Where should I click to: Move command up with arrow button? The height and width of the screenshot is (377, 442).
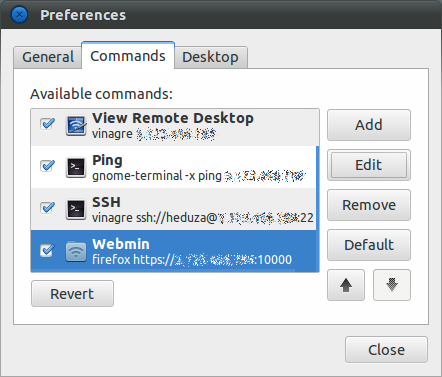point(346,285)
